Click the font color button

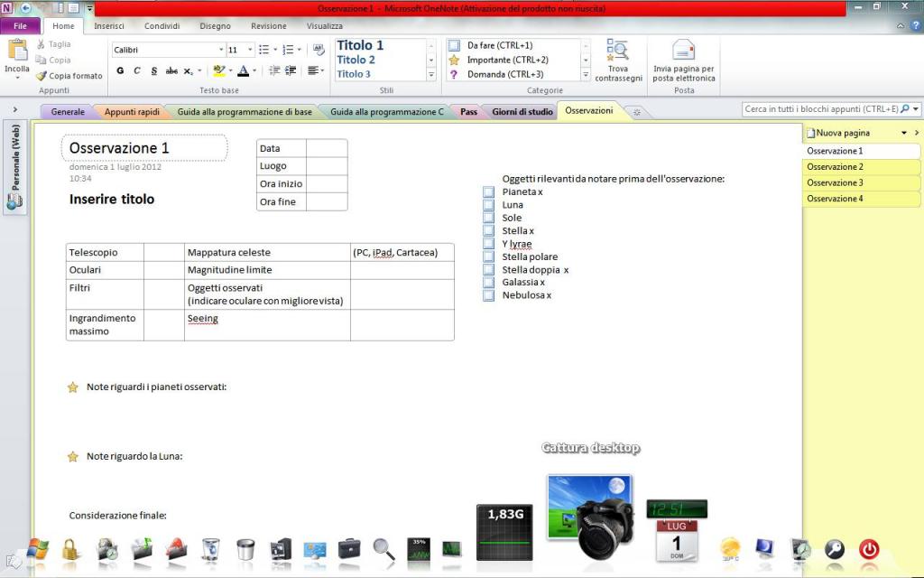click(x=244, y=70)
